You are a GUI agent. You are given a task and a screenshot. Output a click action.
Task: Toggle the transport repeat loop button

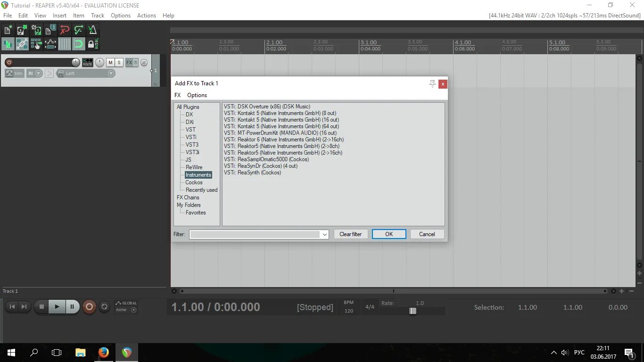pos(105,306)
